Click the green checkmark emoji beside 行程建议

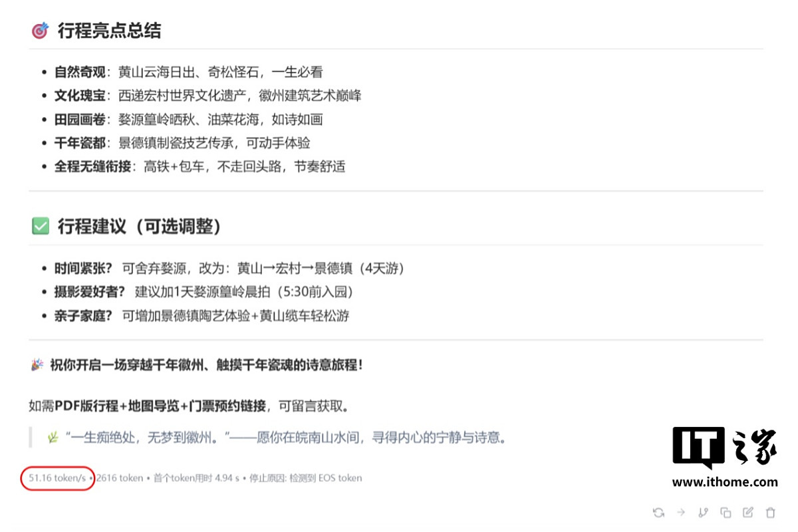[x=41, y=226]
